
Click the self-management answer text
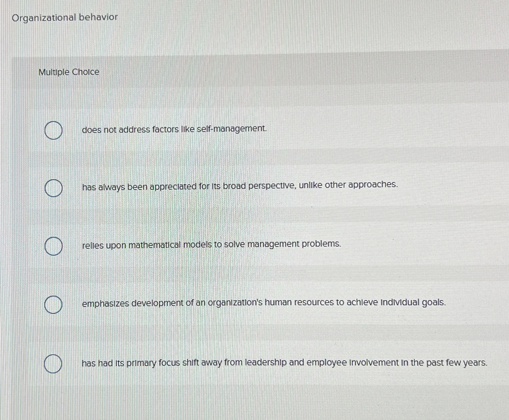coord(174,130)
